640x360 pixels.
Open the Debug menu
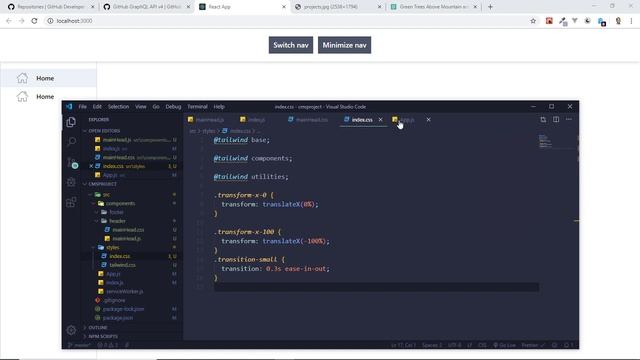pos(173,107)
